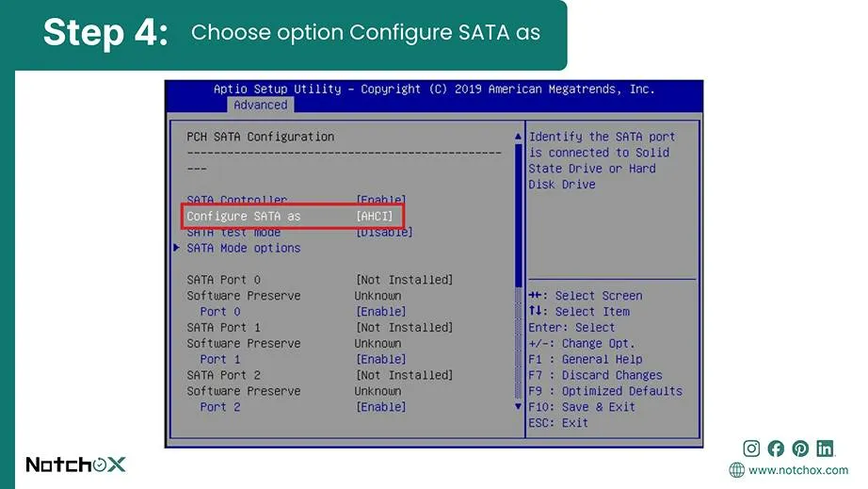The image size is (868, 489).
Task: Toggle Port 2 [Enable] value
Action: 381,407
